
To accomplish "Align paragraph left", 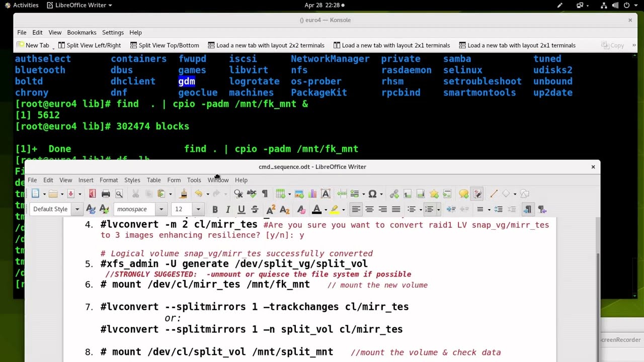I will (356, 209).
